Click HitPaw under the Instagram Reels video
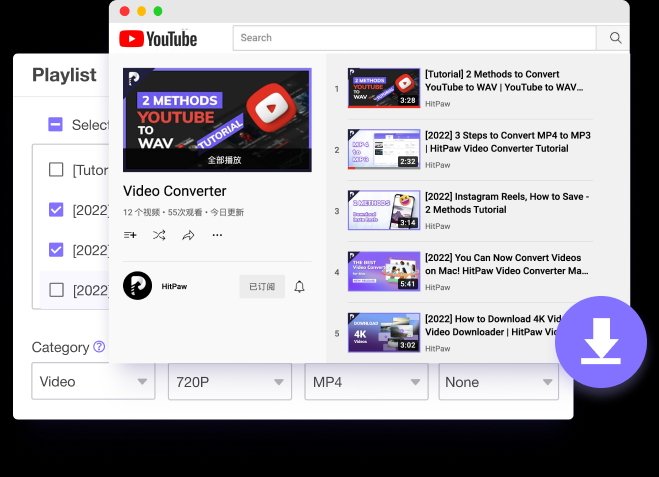Screen dimensions: 659x477 click(x=438, y=226)
